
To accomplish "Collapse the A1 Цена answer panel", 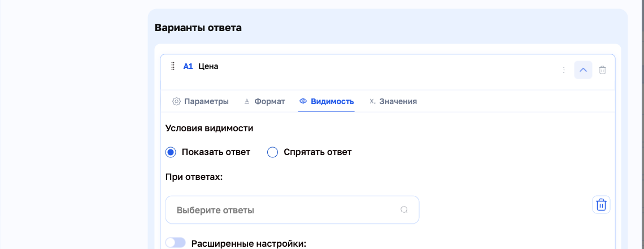I will (x=583, y=70).
